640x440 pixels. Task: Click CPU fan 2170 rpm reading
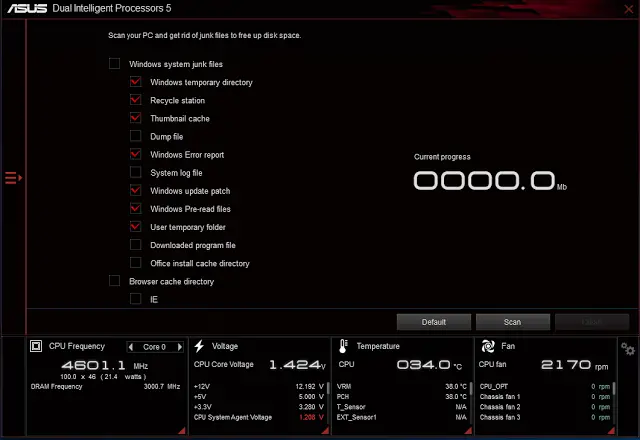574,364
